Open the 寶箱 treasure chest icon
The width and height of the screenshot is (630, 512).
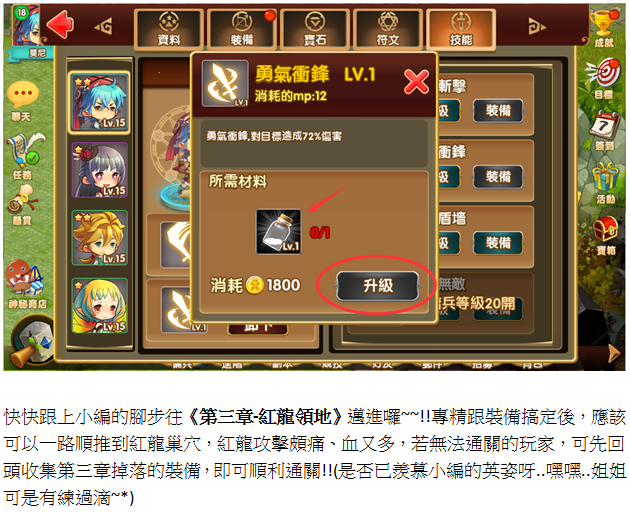pyautogui.click(x=606, y=236)
